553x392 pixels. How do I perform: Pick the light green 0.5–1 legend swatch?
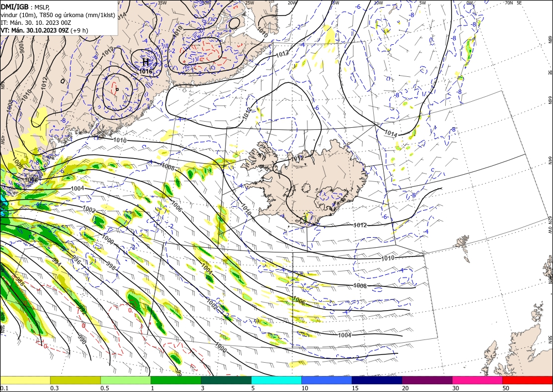pos(126,380)
